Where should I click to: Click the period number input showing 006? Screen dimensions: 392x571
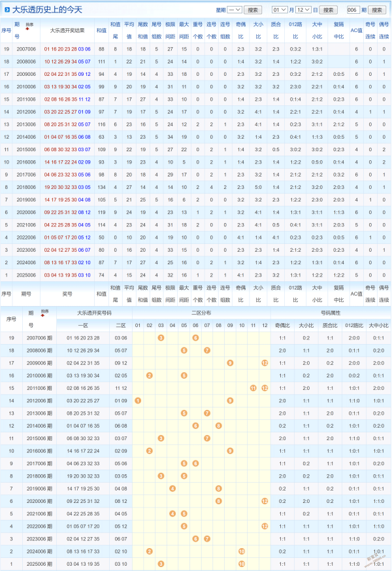click(353, 10)
